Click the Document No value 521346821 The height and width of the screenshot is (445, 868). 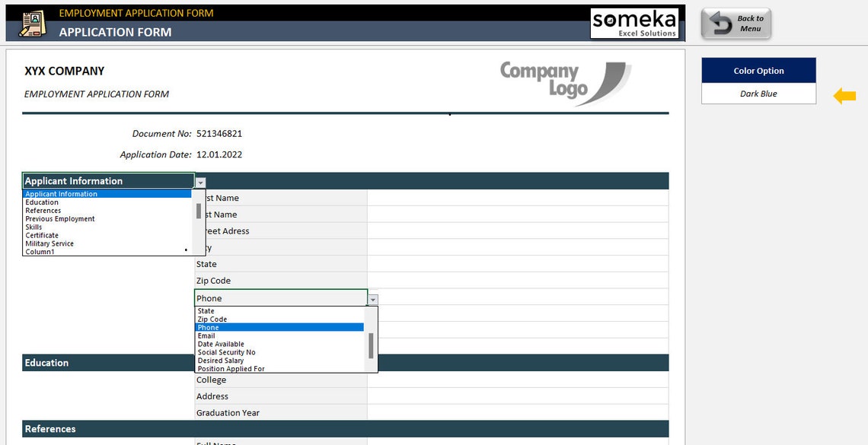pos(219,133)
